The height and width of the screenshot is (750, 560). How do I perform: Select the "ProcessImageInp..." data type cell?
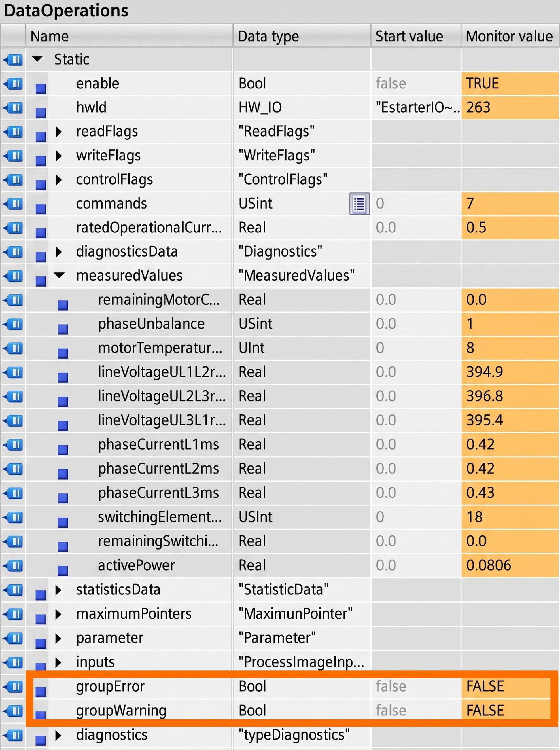(x=302, y=662)
